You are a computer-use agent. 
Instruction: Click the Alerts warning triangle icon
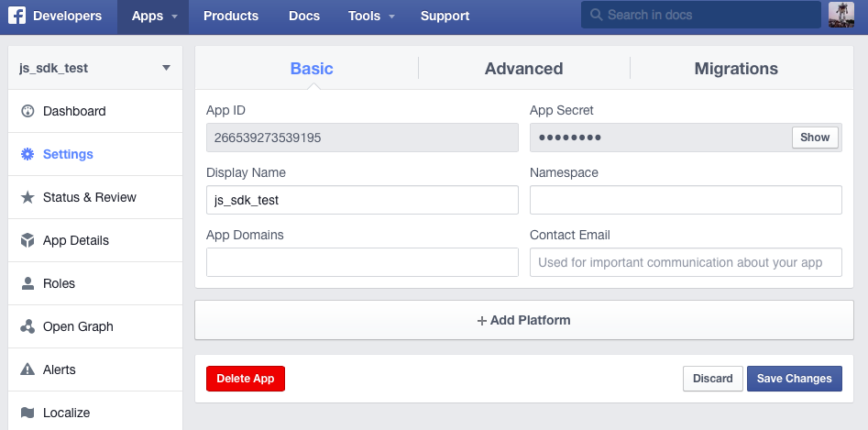tap(27, 369)
